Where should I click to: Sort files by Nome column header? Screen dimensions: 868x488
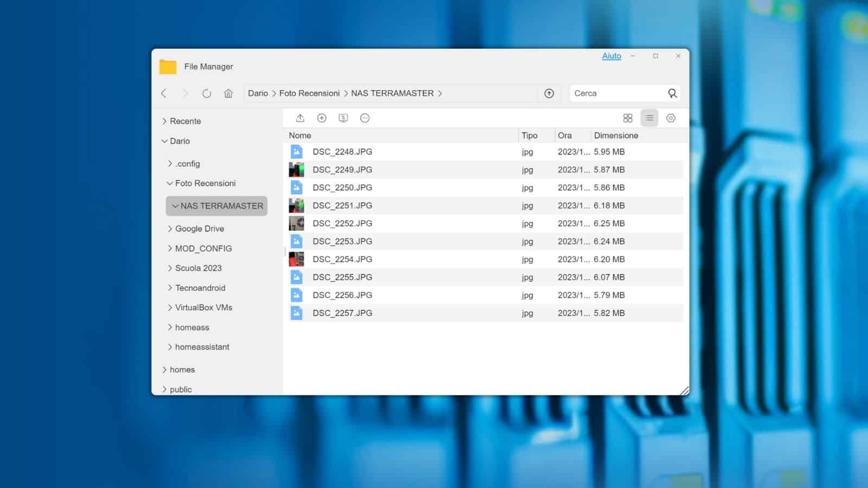pos(300,136)
